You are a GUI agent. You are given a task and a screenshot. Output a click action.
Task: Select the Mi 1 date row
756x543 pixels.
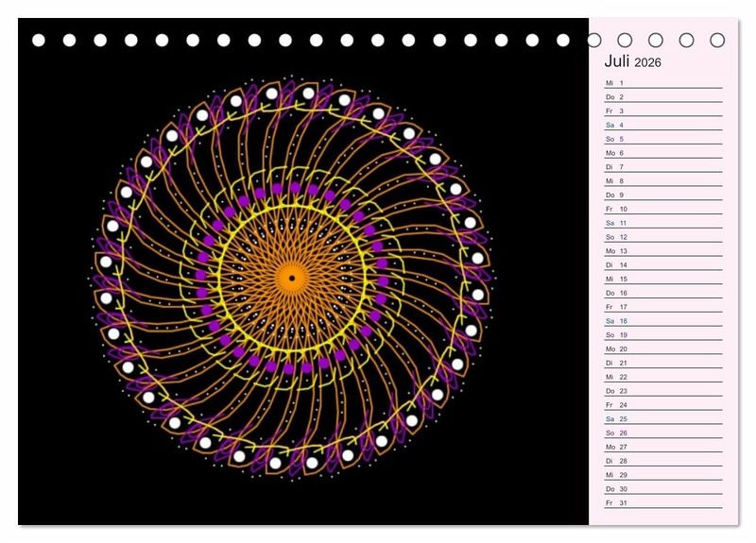tap(663, 83)
